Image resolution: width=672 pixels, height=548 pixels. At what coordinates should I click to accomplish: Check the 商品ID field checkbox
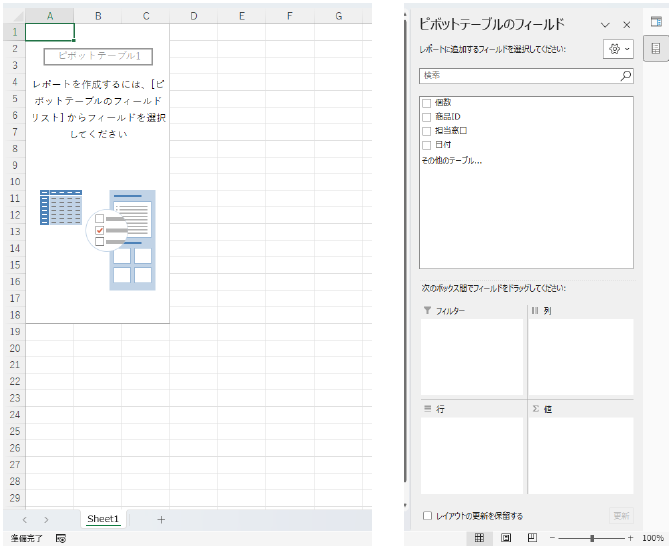(x=427, y=117)
